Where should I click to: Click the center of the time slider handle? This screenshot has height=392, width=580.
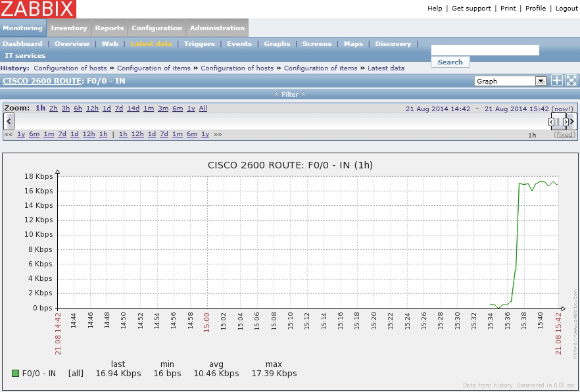(x=558, y=121)
